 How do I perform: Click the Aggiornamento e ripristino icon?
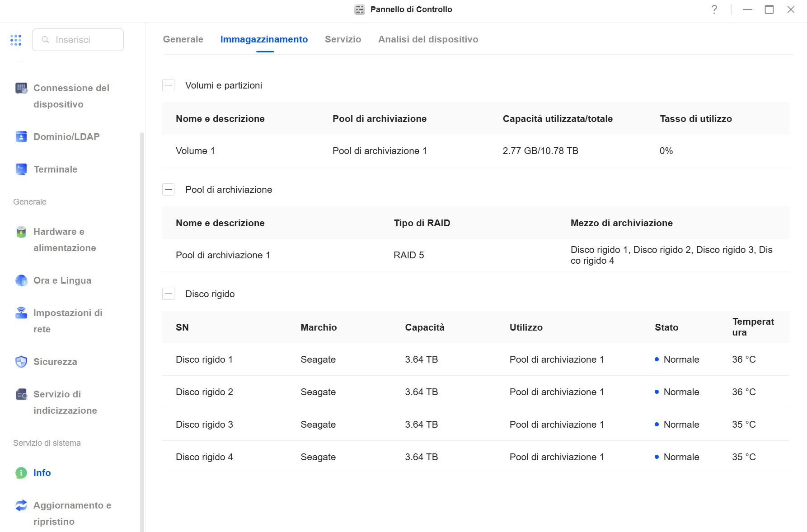[x=21, y=505]
